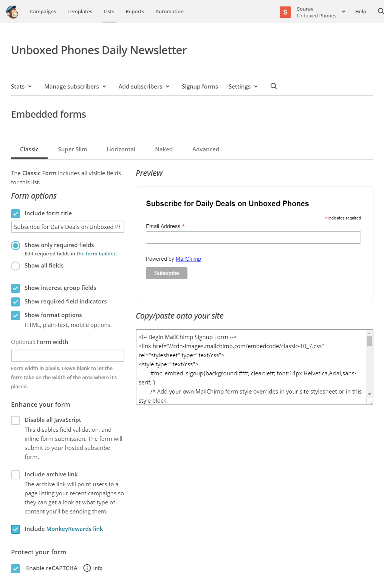This screenshot has height=588, width=384.
Task: Open the reCAPTCHA Info icon
Action: coord(87,568)
